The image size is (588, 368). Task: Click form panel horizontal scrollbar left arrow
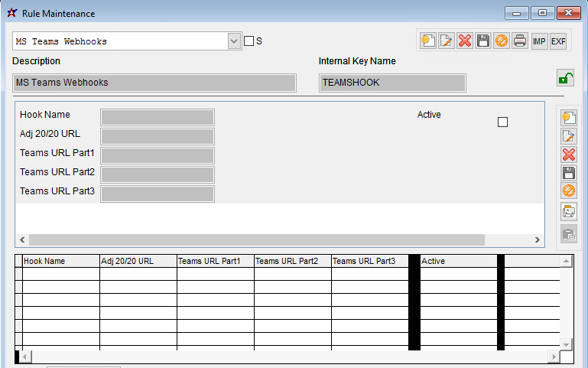tap(22, 239)
